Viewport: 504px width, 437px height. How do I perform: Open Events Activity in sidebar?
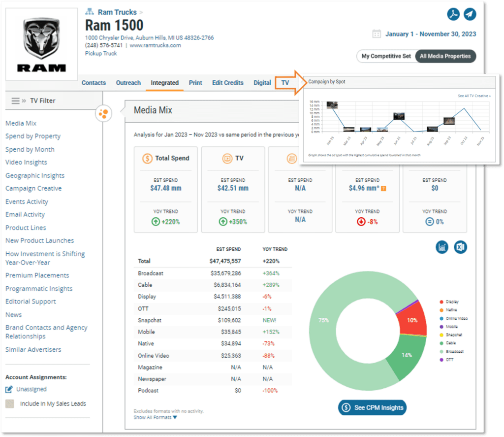pyautogui.click(x=27, y=202)
